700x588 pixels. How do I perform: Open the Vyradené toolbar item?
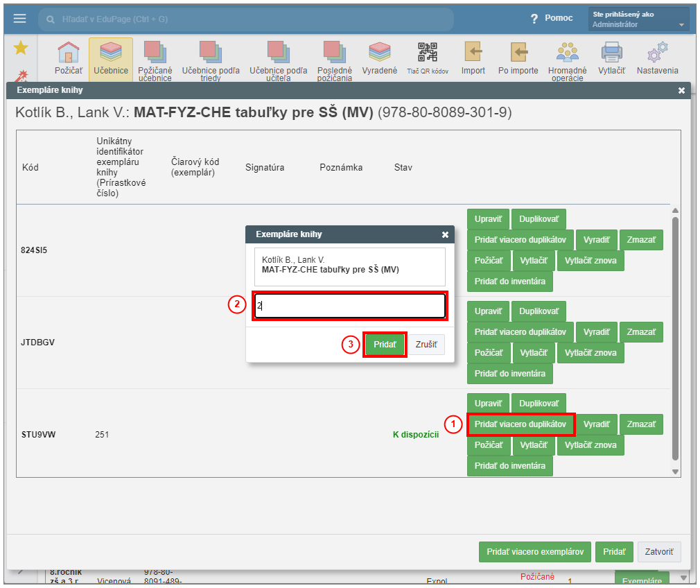380,53
